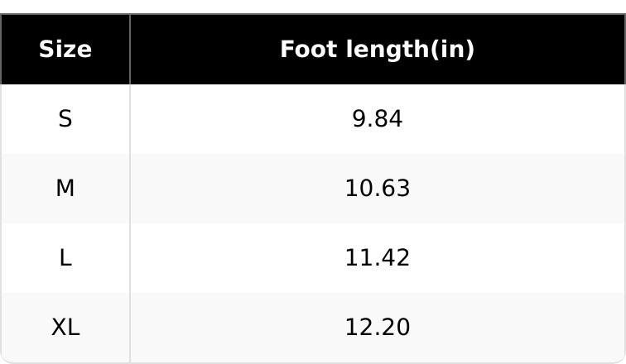
Task: Choose the size matching 9.84 inches
Action: (x=65, y=119)
